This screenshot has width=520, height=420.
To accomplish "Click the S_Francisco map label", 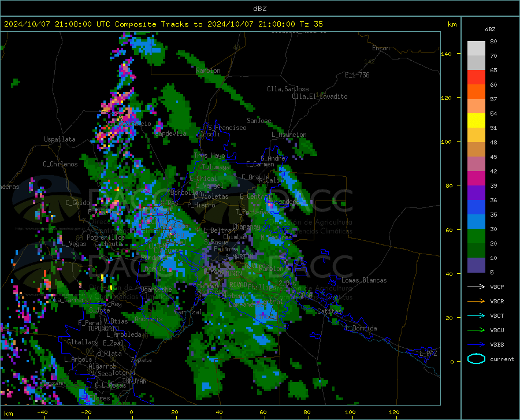I will pos(227,128).
